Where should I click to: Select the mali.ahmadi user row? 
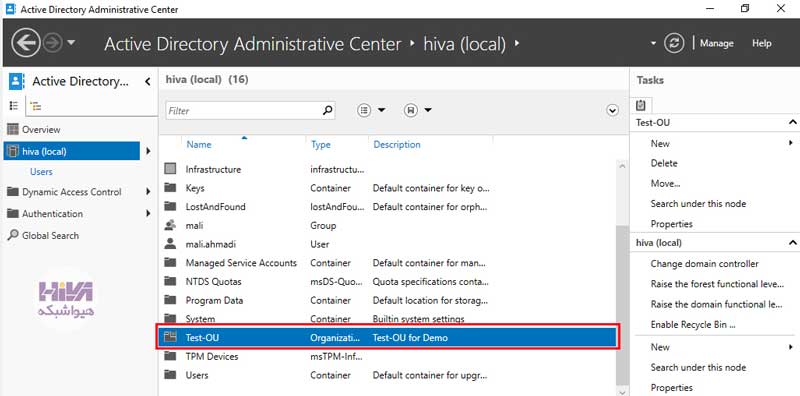point(388,244)
